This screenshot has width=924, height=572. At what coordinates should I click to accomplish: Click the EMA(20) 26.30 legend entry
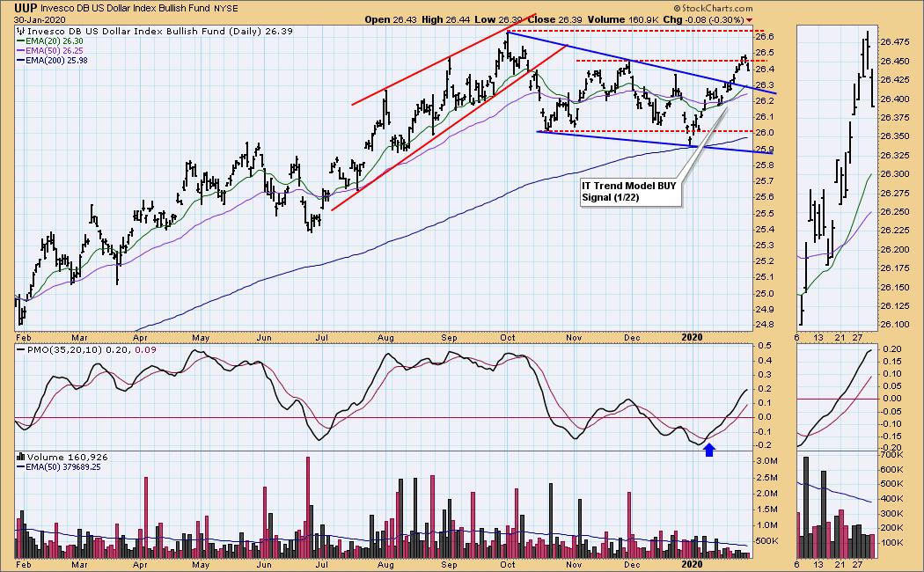[50, 41]
